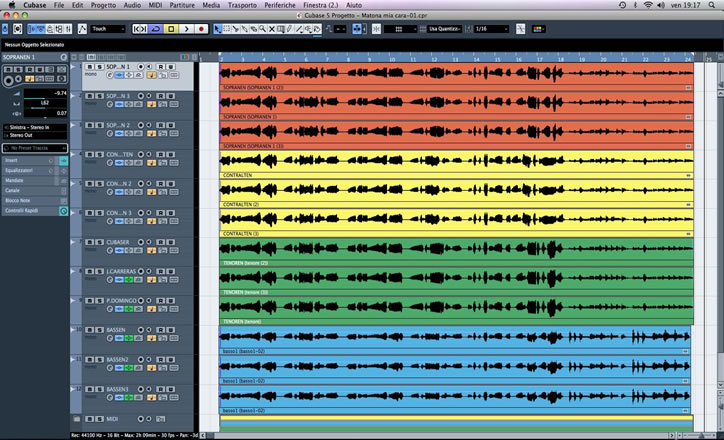Click the volume icon in menu bar
The image size is (724, 440).
(x=661, y=5)
